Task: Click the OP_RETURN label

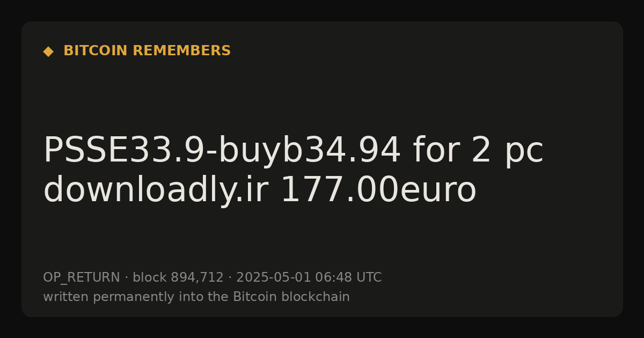Action: point(82,278)
